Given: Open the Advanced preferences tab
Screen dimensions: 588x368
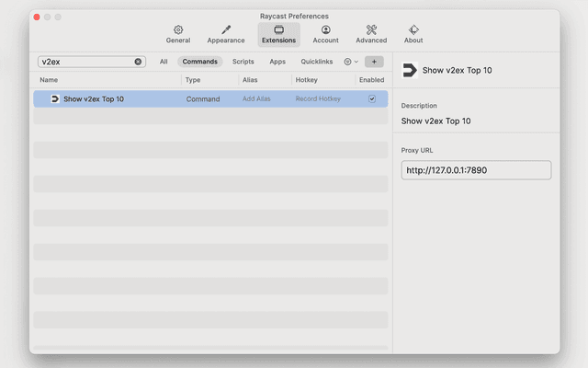Looking at the screenshot, I should (x=371, y=34).
